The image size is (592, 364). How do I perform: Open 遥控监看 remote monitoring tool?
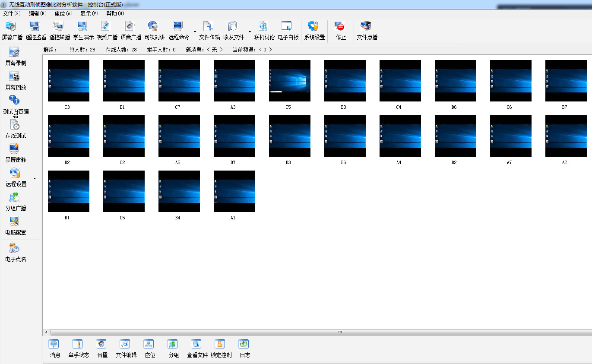(x=36, y=30)
